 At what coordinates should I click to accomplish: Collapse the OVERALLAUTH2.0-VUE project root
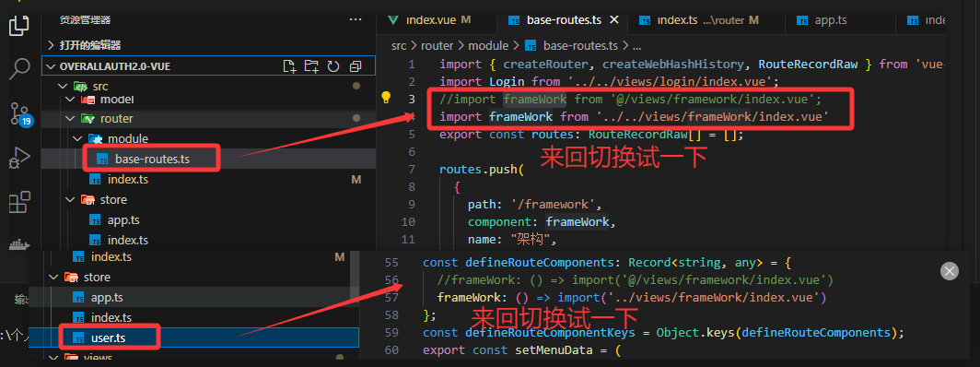[209, 66]
